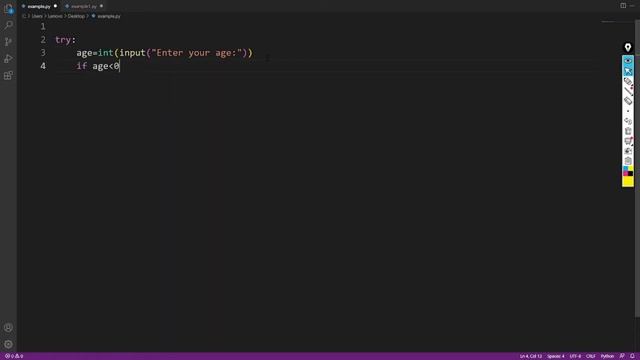Open the Explorer view in activity bar
Screen dimensions: 640x360
coord(8,9)
